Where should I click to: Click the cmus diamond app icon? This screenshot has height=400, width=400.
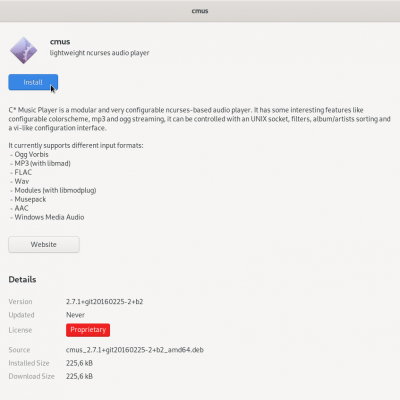23,50
